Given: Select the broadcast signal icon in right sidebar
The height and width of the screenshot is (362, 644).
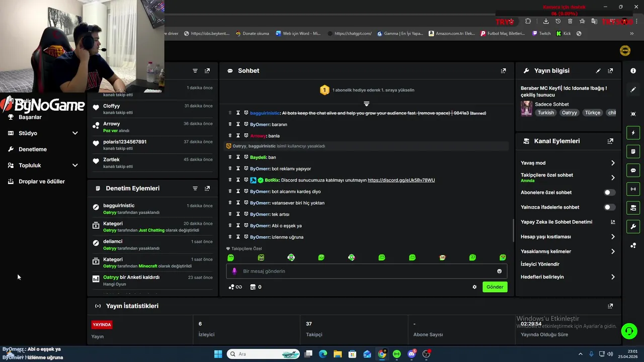Looking at the screenshot, I should (x=633, y=189).
